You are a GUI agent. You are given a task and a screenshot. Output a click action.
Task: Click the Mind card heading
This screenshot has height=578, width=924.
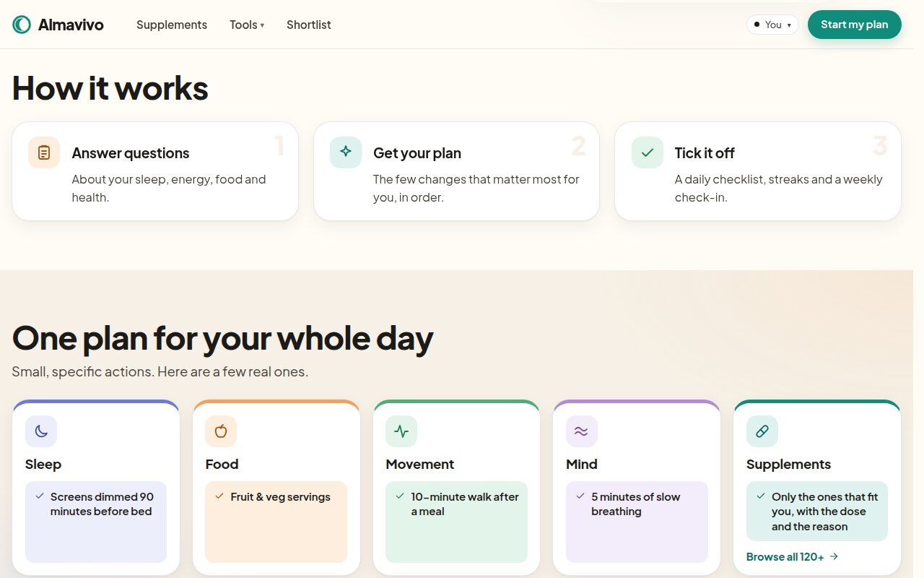582,464
